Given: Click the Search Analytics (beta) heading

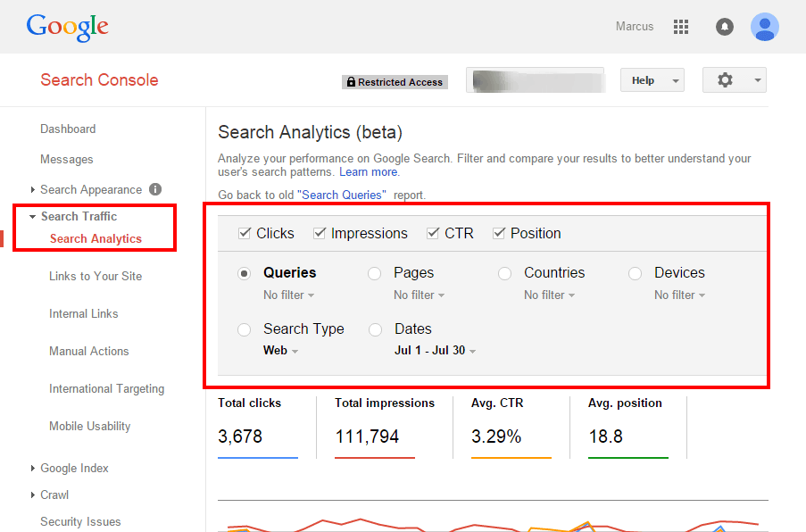Looking at the screenshot, I should tap(310, 133).
